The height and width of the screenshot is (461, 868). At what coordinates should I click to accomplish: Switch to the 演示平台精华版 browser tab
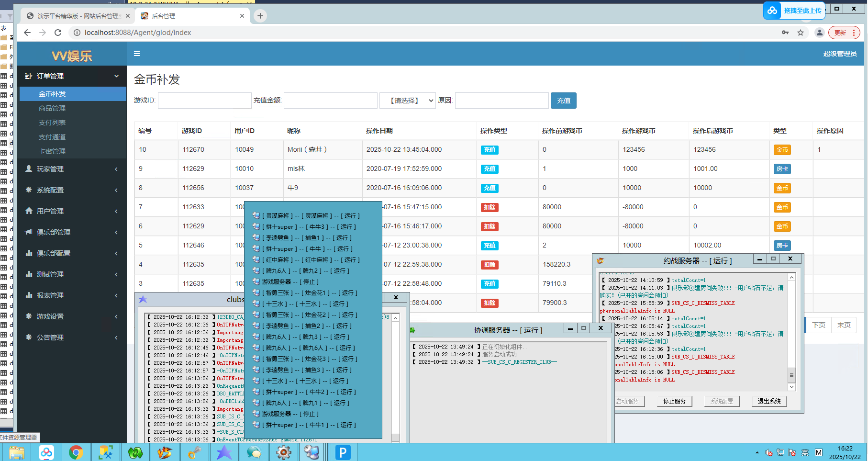tap(77, 16)
